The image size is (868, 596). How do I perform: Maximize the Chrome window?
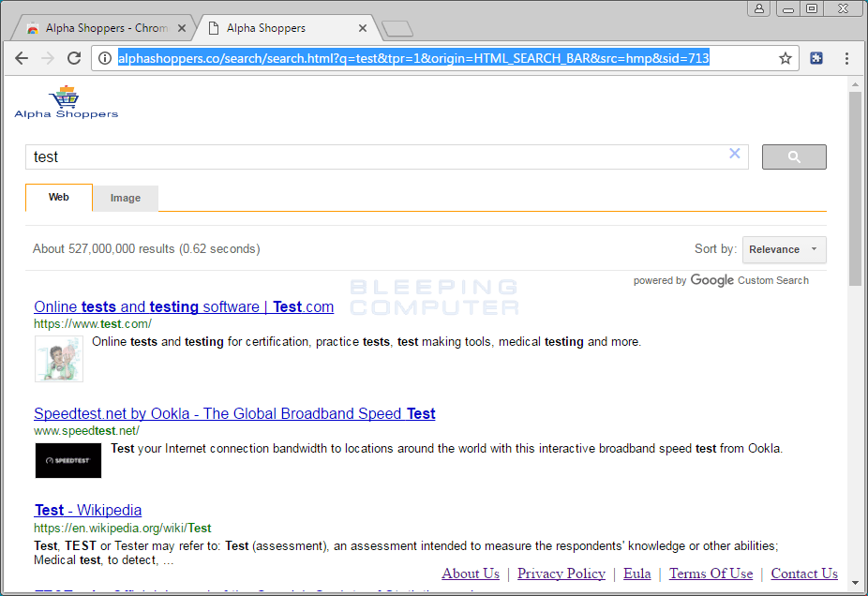pos(812,8)
